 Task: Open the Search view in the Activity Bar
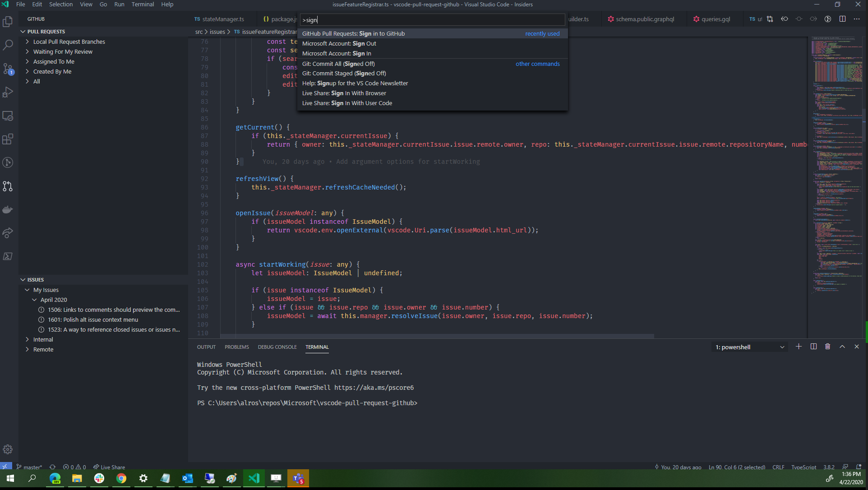(8, 45)
